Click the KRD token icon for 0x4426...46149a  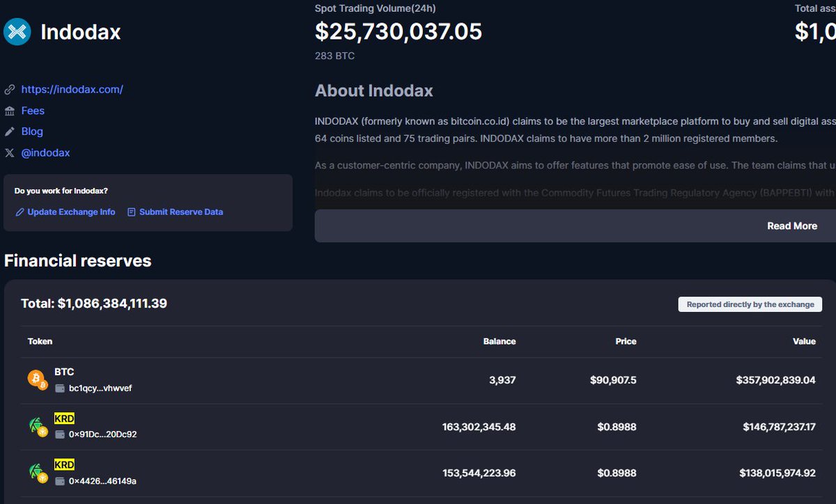(37, 472)
